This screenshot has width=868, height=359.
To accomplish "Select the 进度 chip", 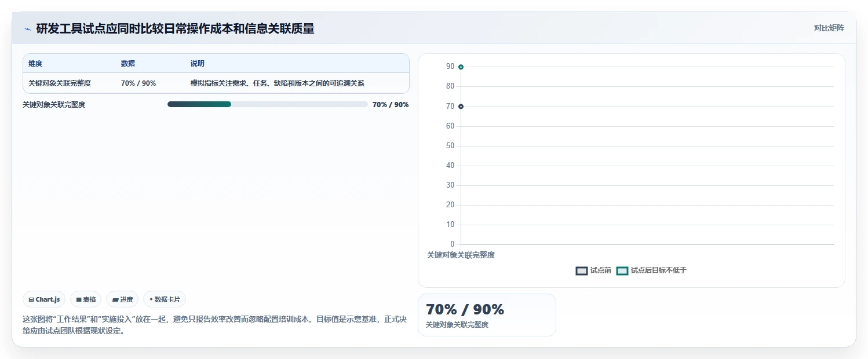I will [122, 299].
